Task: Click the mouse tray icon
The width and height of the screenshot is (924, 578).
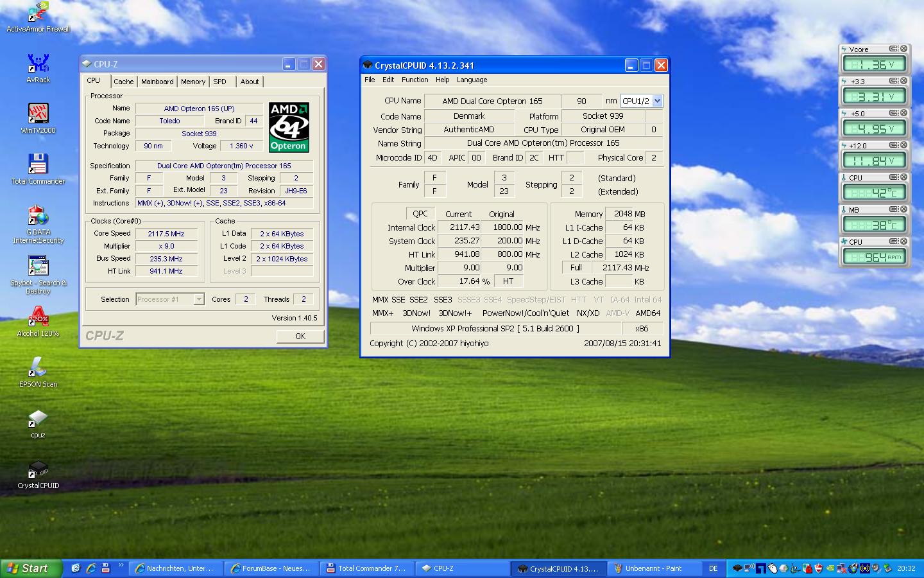Action: pos(773,568)
